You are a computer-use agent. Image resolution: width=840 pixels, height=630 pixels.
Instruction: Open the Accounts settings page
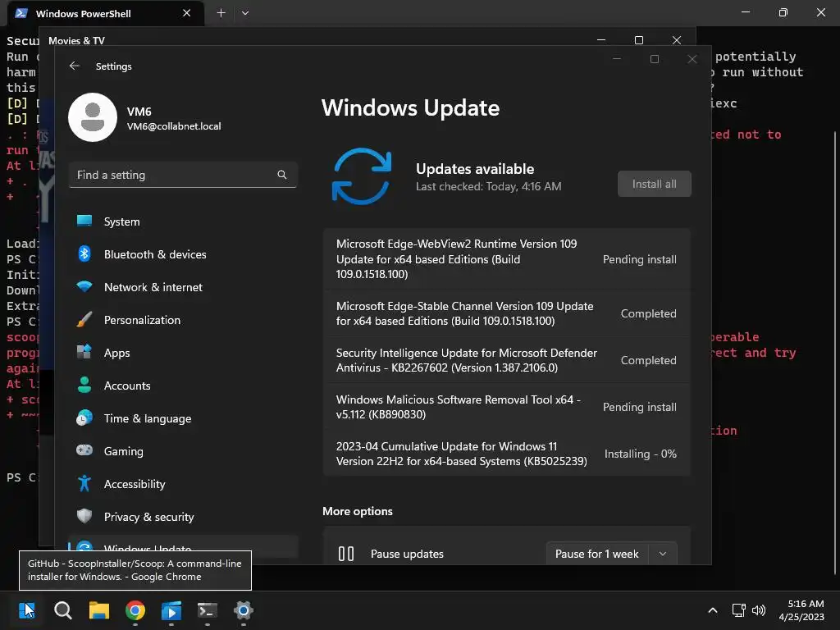click(183, 386)
